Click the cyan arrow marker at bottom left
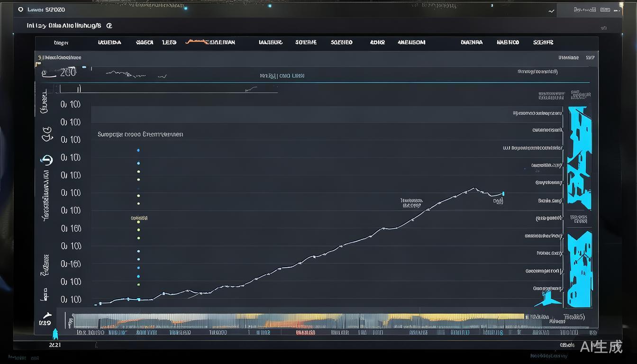This screenshot has width=637, height=364. click(x=55, y=333)
